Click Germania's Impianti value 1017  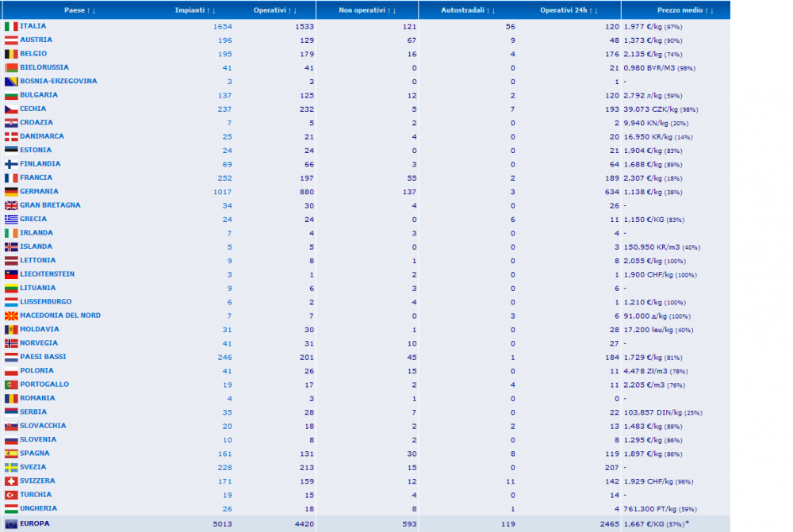coord(222,192)
